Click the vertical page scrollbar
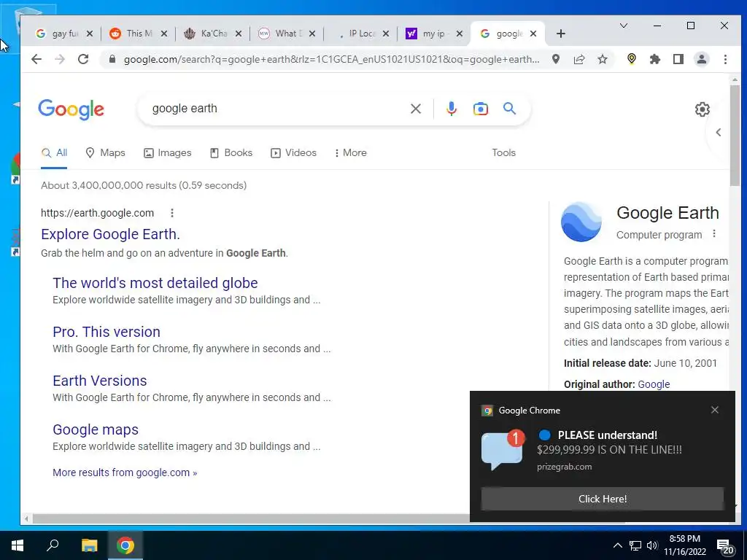The image size is (747, 560). 735,136
